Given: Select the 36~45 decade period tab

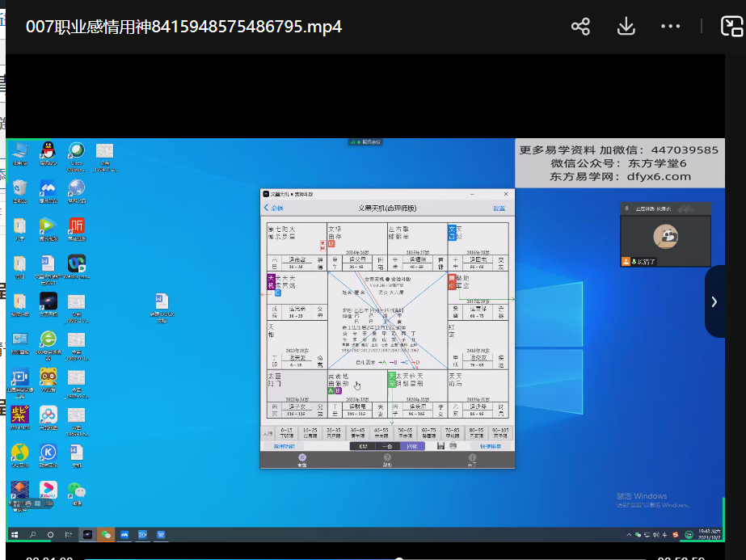Looking at the screenshot, I should click(x=356, y=432).
